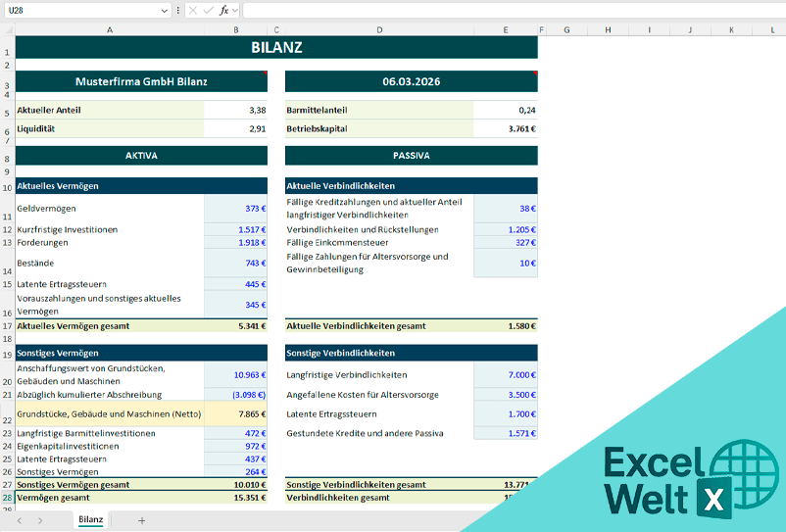Select column D header

378,30
